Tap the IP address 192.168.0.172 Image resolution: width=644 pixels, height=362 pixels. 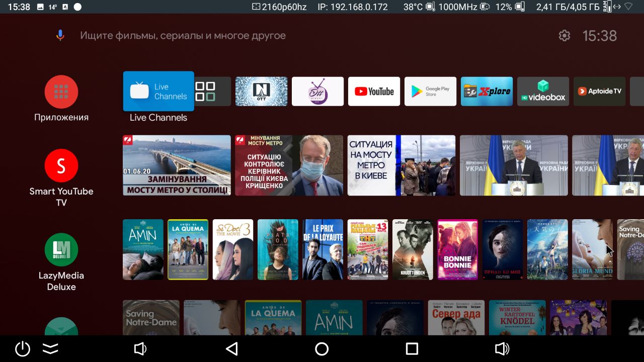353,7
